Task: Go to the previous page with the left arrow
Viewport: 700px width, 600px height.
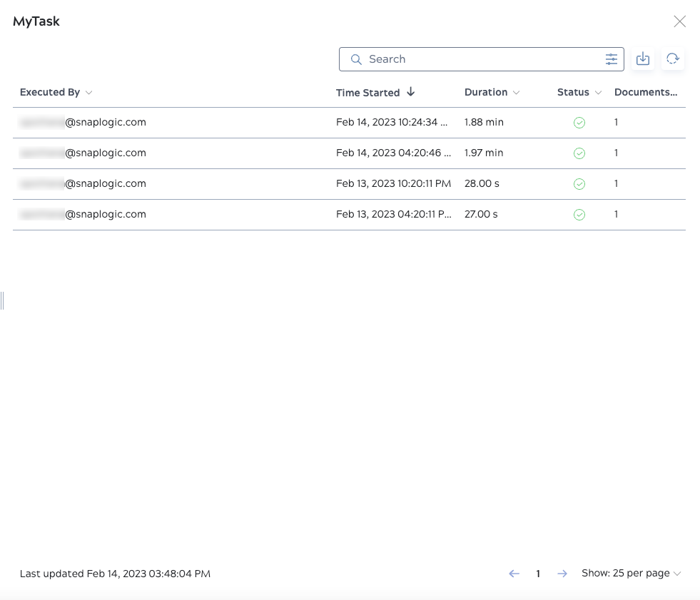Action: point(514,574)
